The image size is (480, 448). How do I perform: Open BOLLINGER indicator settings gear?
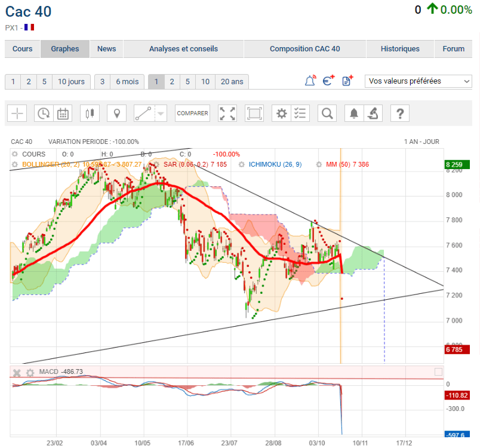[15, 164]
